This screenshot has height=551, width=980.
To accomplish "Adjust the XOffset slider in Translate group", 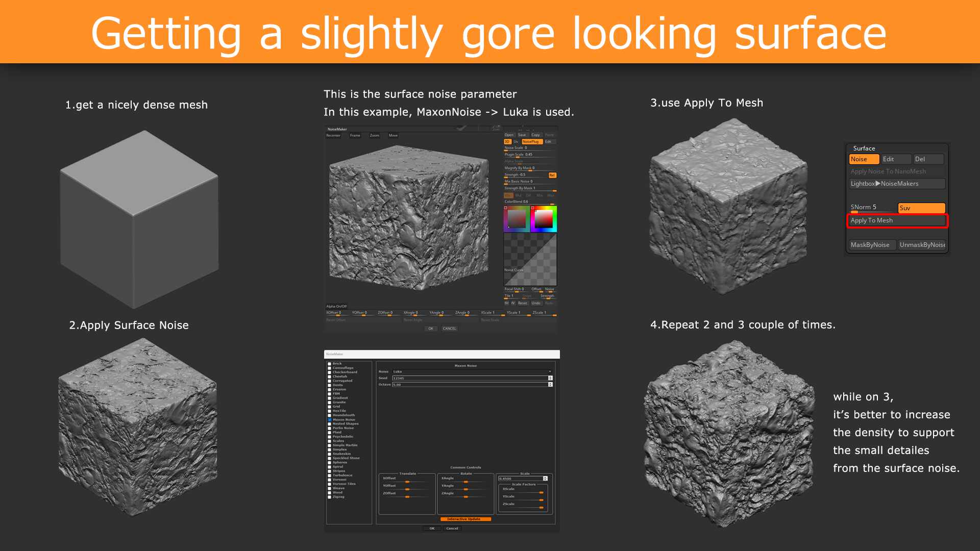I will tap(408, 482).
